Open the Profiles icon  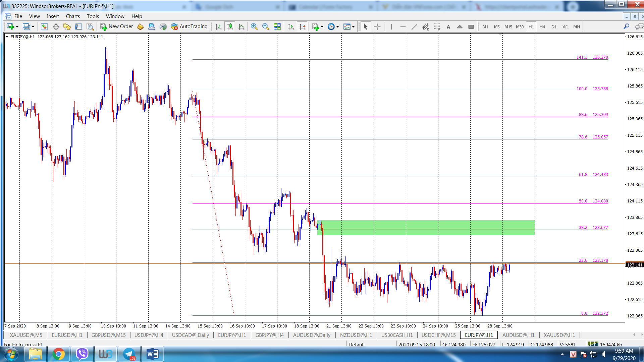tap(26, 26)
